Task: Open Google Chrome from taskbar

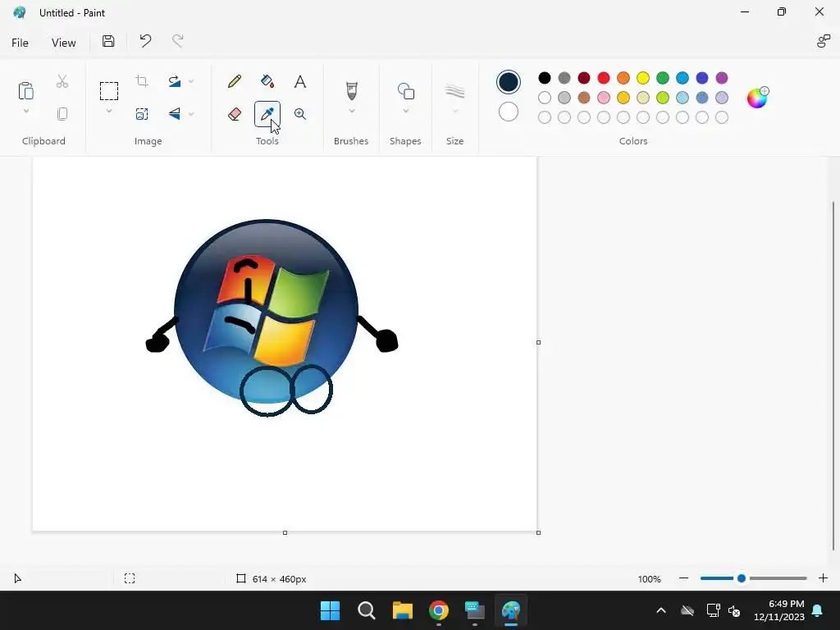Action: click(439, 610)
